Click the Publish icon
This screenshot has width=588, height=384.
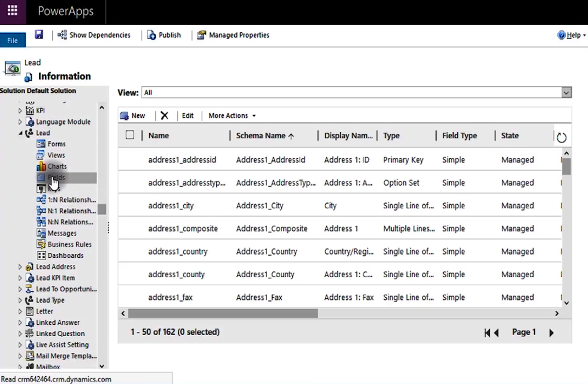click(x=151, y=35)
